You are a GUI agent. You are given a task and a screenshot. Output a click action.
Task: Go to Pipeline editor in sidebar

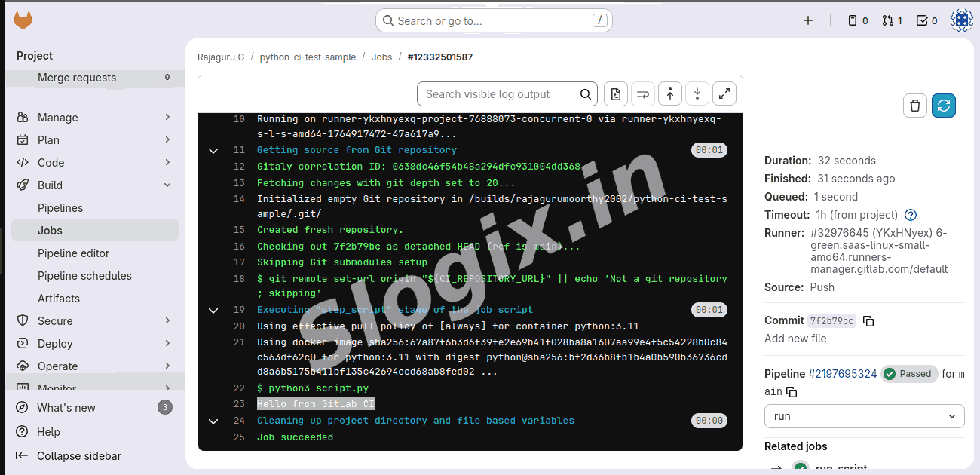tap(73, 253)
